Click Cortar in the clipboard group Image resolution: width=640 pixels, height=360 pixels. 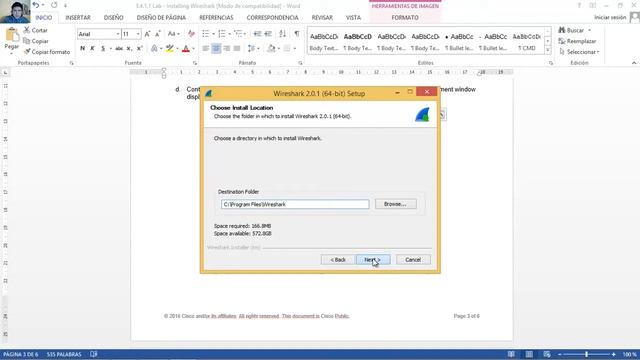tap(36, 30)
